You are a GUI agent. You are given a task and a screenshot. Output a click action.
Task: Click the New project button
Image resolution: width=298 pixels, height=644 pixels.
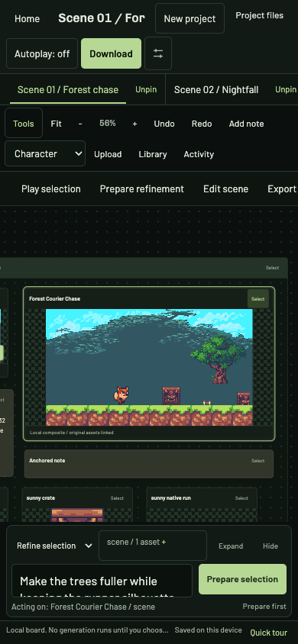tap(190, 18)
